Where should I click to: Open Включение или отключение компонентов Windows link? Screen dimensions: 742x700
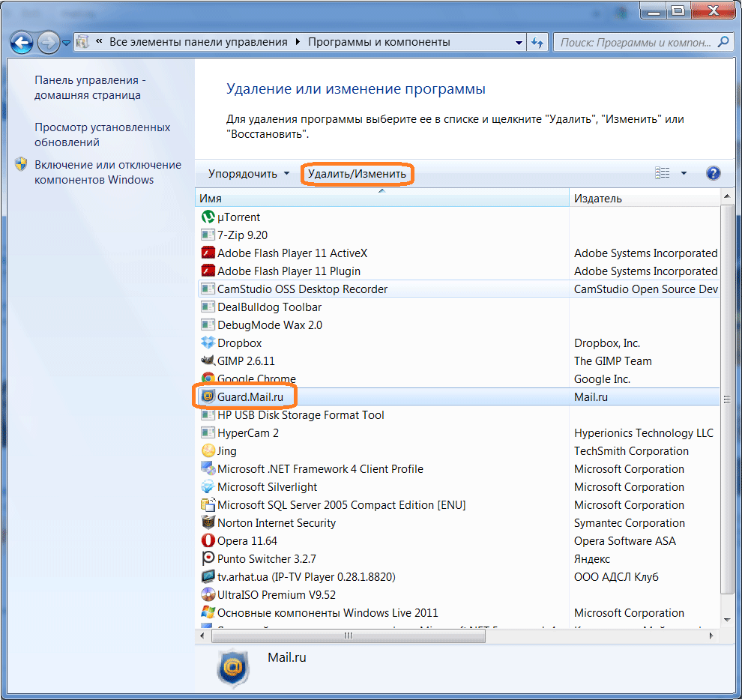point(108,172)
